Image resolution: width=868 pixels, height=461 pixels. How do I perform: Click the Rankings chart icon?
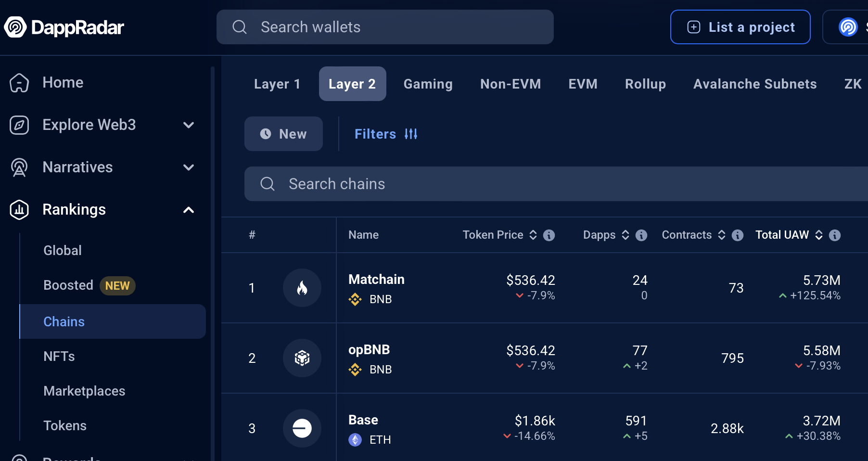click(19, 210)
